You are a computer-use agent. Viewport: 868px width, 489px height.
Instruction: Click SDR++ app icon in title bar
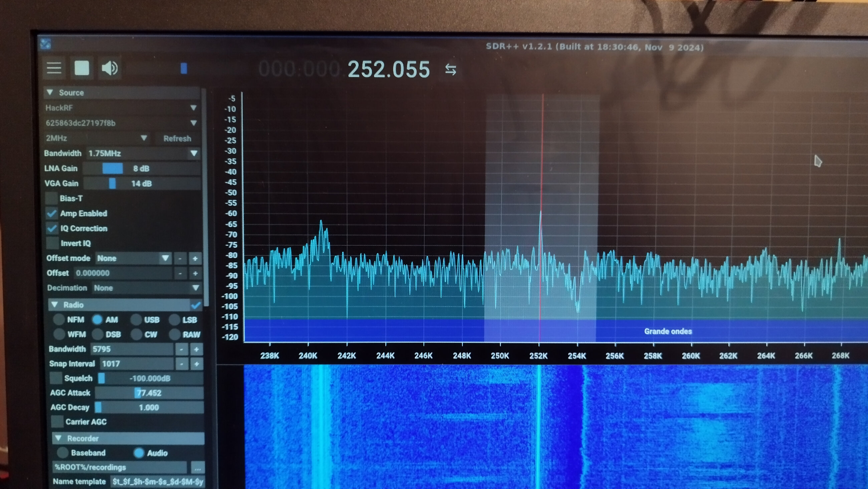coord(45,44)
